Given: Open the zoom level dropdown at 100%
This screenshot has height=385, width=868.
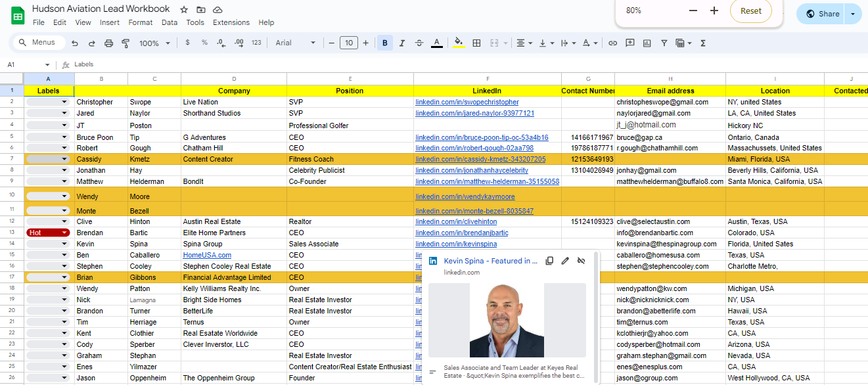Looking at the screenshot, I should click(154, 43).
